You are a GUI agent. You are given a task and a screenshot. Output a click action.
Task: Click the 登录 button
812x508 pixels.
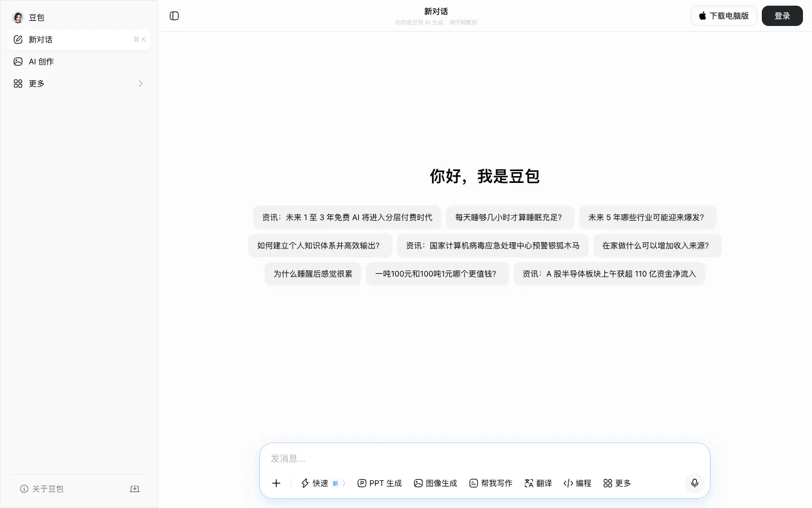[x=782, y=16]
